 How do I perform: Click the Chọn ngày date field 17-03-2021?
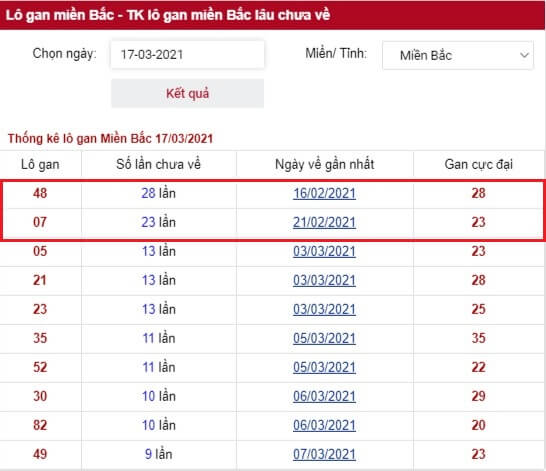187,54
